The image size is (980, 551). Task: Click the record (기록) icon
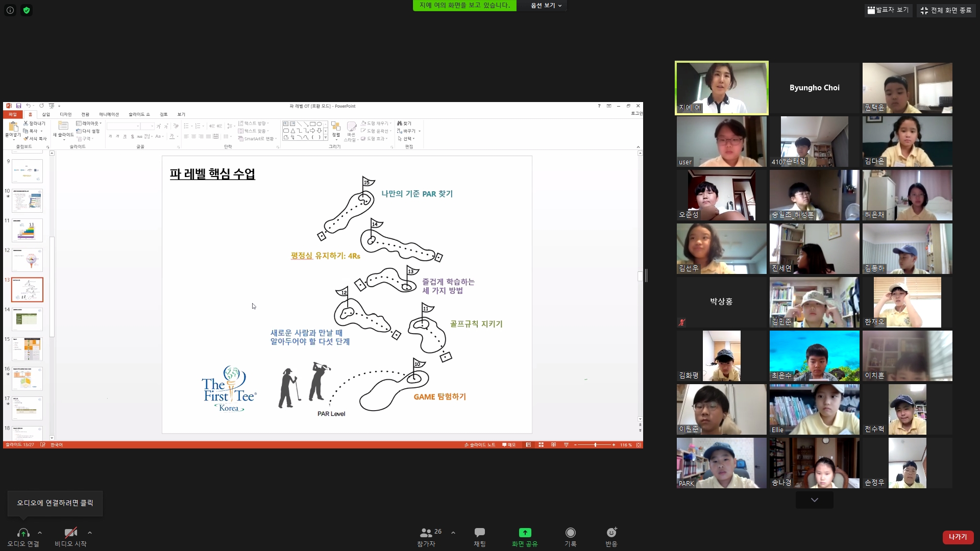[570, 533]
